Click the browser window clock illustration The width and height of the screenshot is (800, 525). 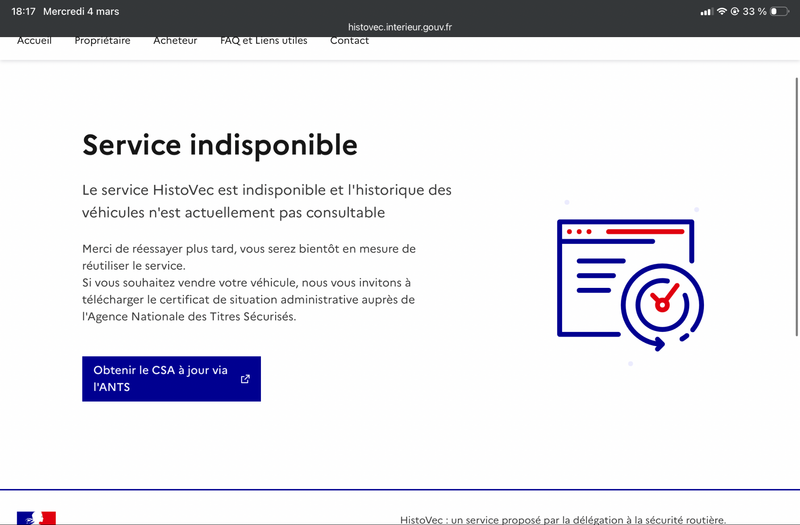tap(631, 285)
